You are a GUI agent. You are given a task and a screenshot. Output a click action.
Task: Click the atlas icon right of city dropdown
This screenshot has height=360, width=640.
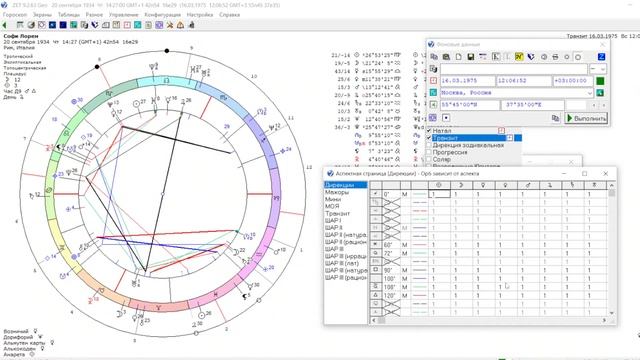[x=600, y=93]
